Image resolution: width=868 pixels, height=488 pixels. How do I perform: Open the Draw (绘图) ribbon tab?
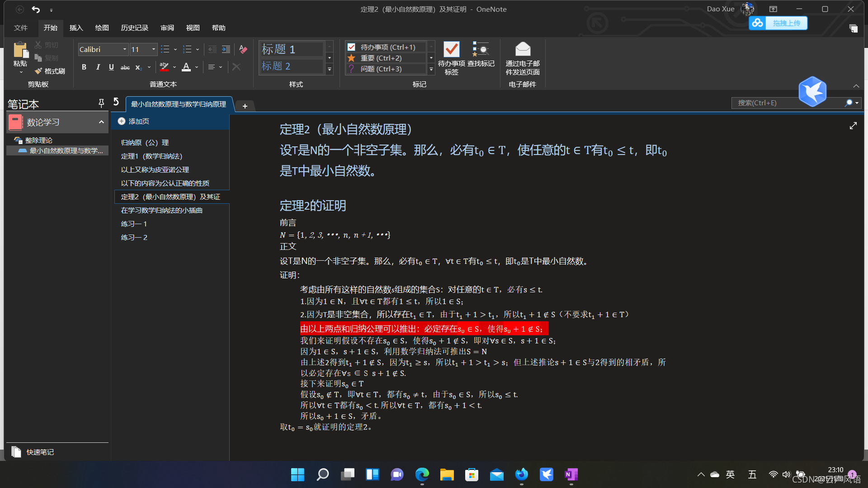pyautogui.click(x=102, y=28)
